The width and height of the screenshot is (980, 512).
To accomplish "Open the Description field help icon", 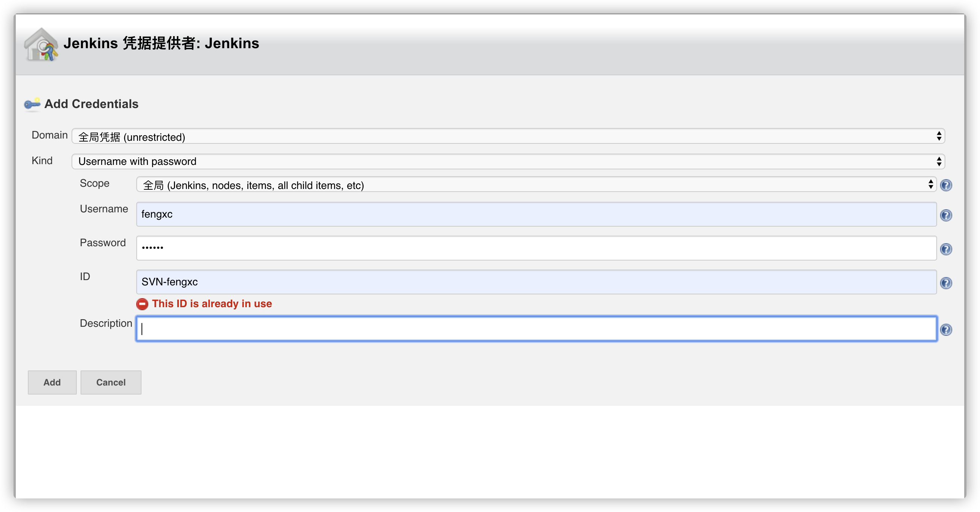I will coord(946,329).
